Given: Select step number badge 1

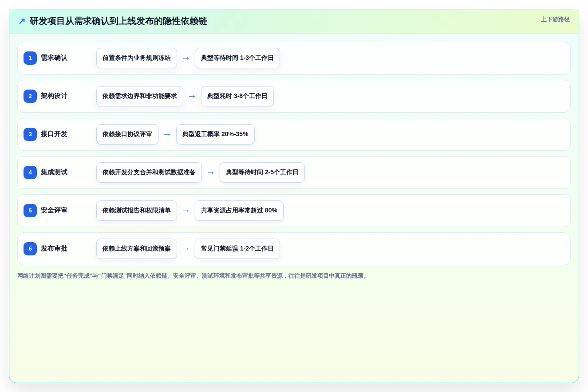Looking at the screenshot, I should tap(30, 58).
